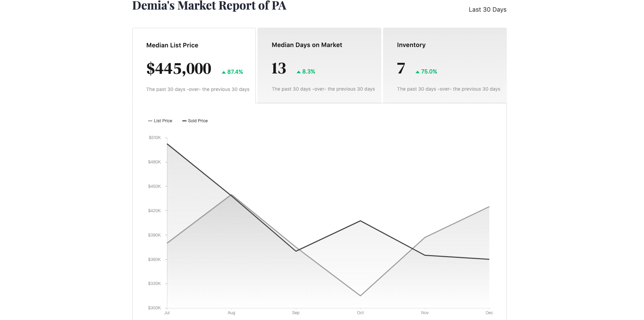Click the 87.4% change percentage
Screen dimensions: 644x320
coord(235,72)
